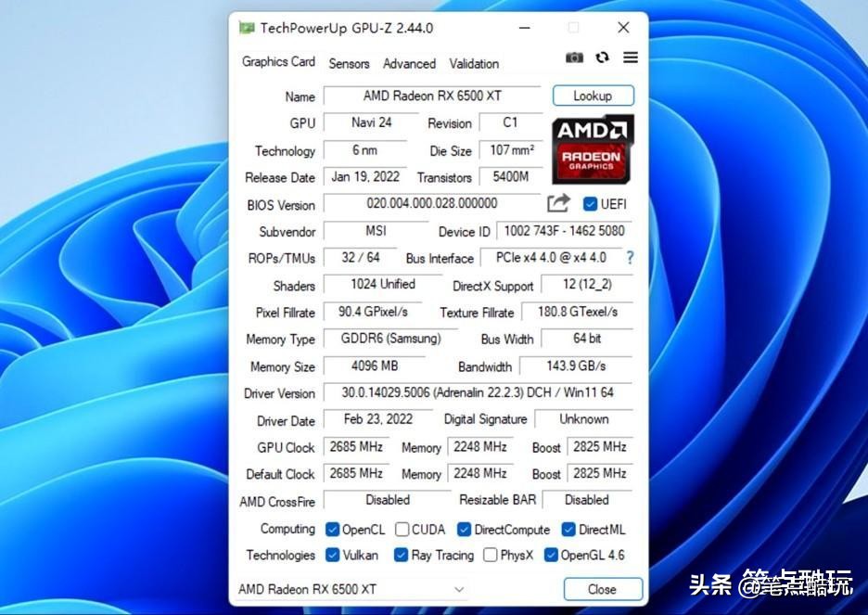Click the Driver Version field
868x615 pixels.
click(478, 392)
